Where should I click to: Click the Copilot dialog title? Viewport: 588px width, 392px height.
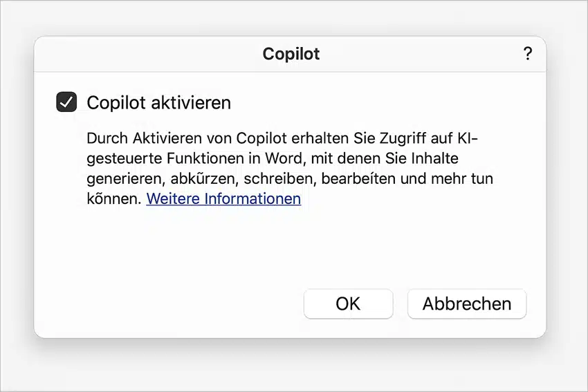pyautogui.click(x=291, y=54)
